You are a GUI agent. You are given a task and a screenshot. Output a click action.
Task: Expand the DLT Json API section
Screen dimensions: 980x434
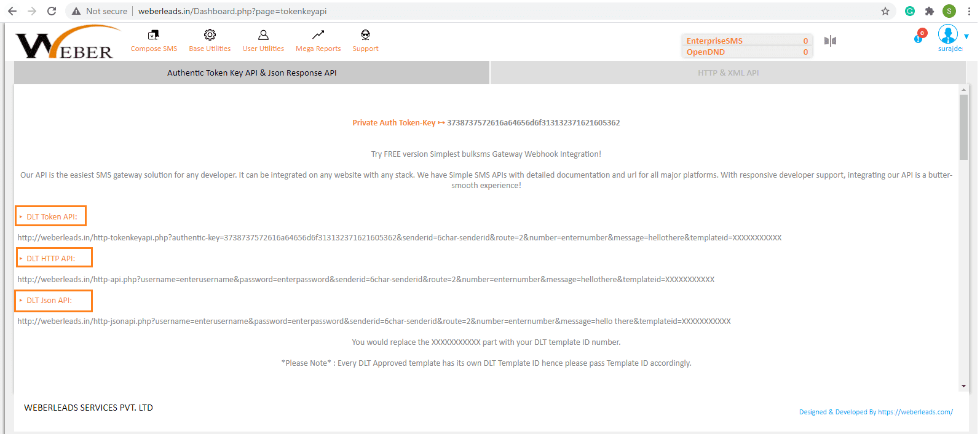click(x=54, y=301)
